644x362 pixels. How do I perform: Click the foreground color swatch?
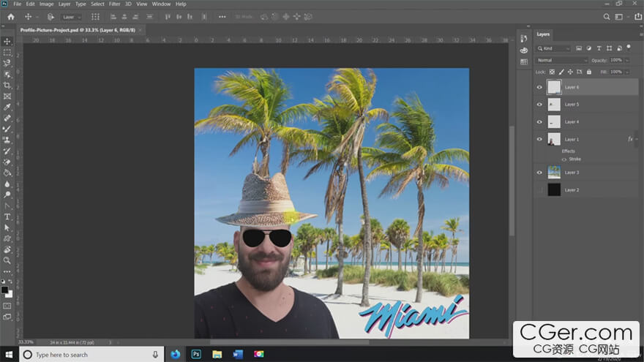5,290
